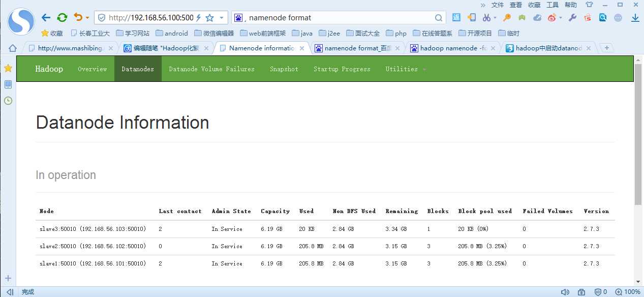
Task: Reload page with green refresh icon
Action: (62, 17)
